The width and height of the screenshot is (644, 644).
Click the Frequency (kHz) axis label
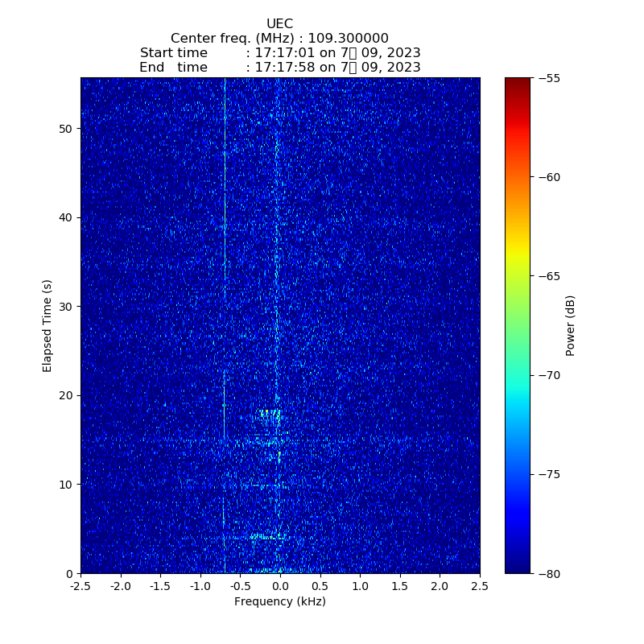(279, 602)
